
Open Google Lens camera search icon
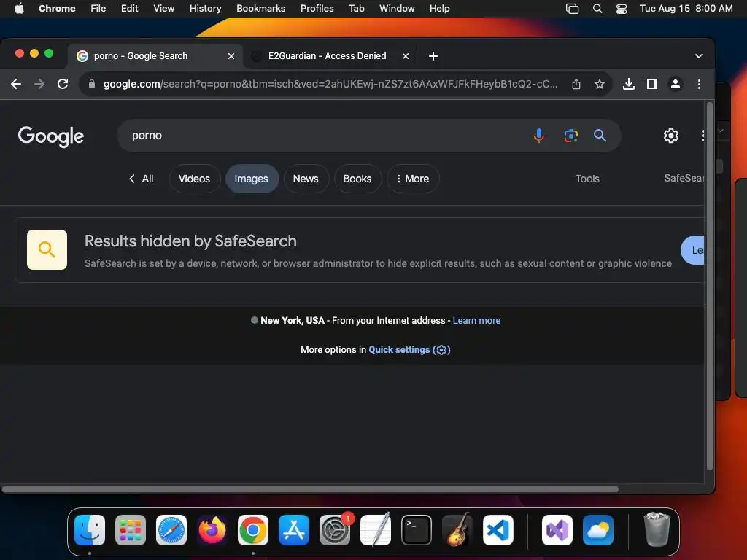coord(570,136)
